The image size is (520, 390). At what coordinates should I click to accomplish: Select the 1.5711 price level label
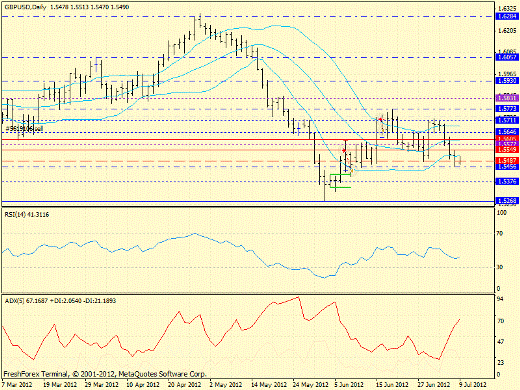[x=507, y=120]
